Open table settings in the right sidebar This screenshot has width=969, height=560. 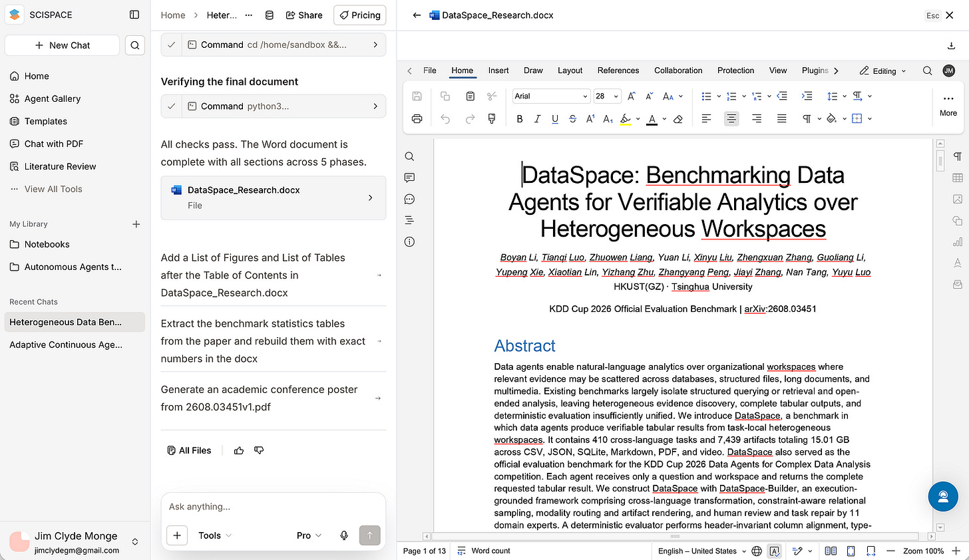tap(958, 178)
